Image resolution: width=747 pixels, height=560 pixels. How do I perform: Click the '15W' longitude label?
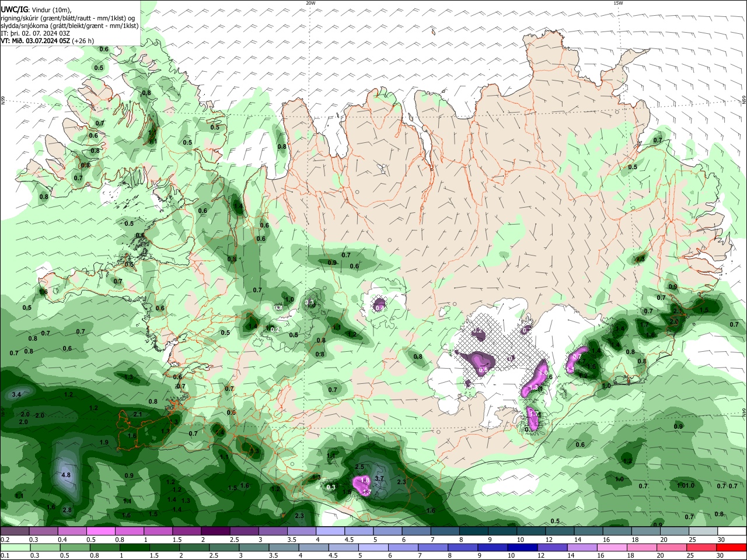pos(618,3)
